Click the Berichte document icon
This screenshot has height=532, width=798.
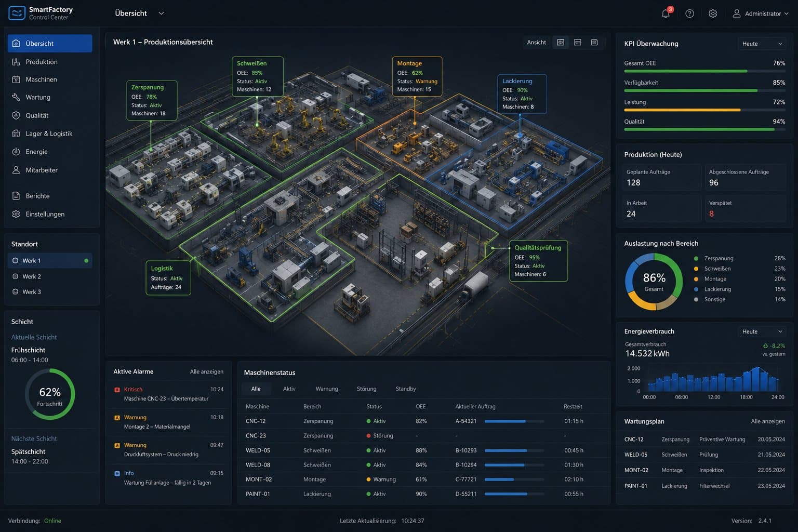coord(16,196)
